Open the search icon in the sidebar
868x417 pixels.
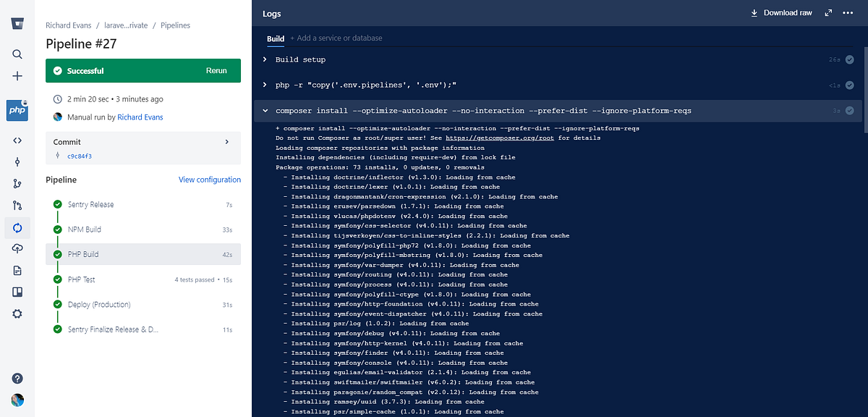pos(17,54)
